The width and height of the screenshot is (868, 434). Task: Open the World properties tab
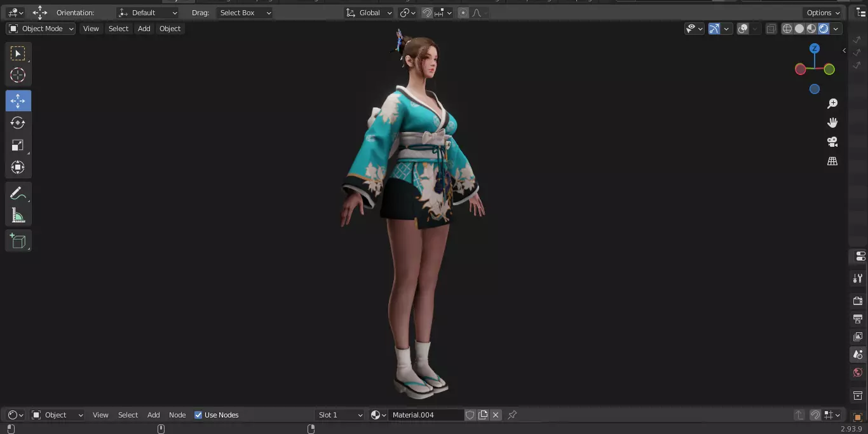coord(858,373)
